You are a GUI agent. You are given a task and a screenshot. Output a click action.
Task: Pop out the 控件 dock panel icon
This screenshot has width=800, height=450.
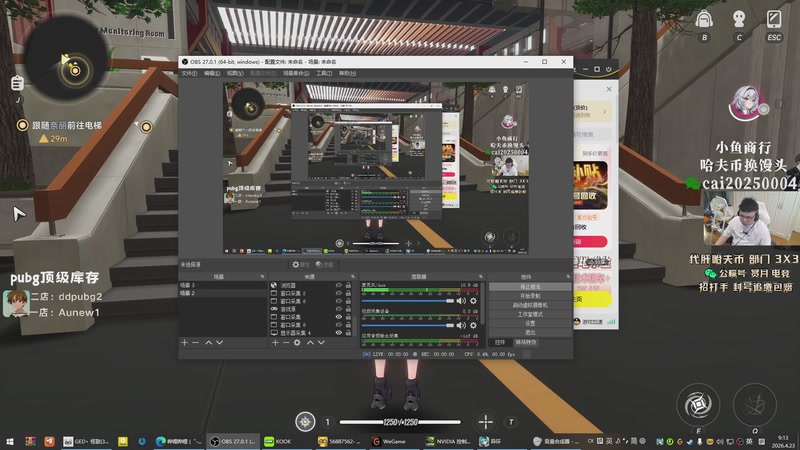click(x=568, y=277)
